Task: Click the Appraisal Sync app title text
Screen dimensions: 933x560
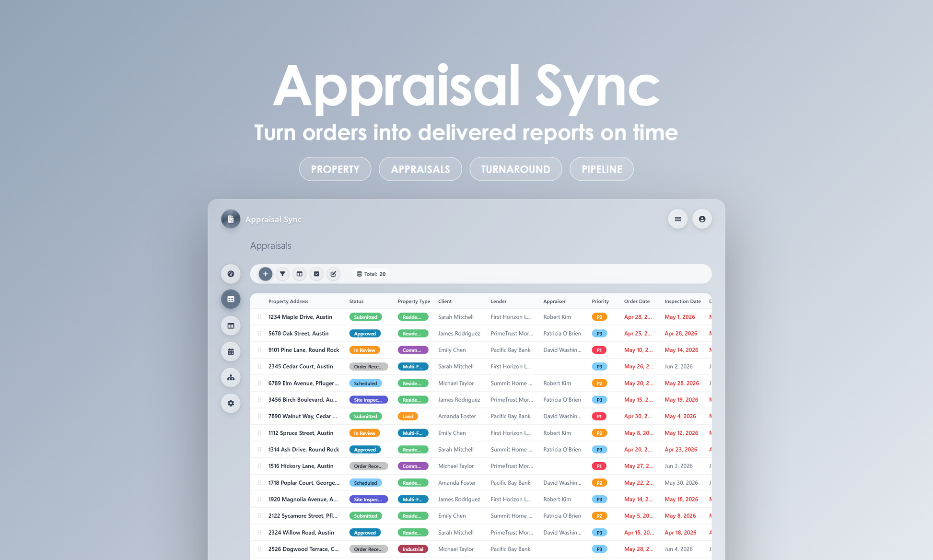Action: pos(273,219)
